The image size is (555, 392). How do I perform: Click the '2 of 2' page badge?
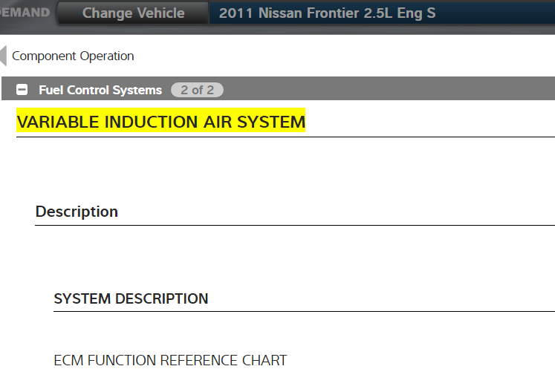point(197,90)
